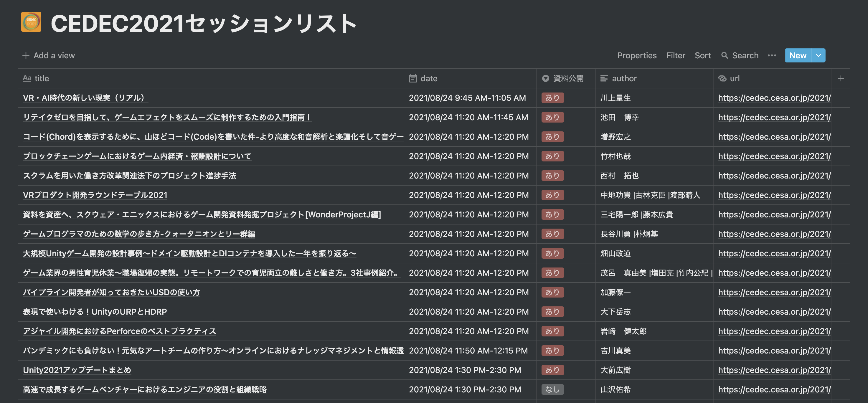Click the select icon on the 資料公開 column
The width and height of the screenshot is (868, 403).
point(546,78)
